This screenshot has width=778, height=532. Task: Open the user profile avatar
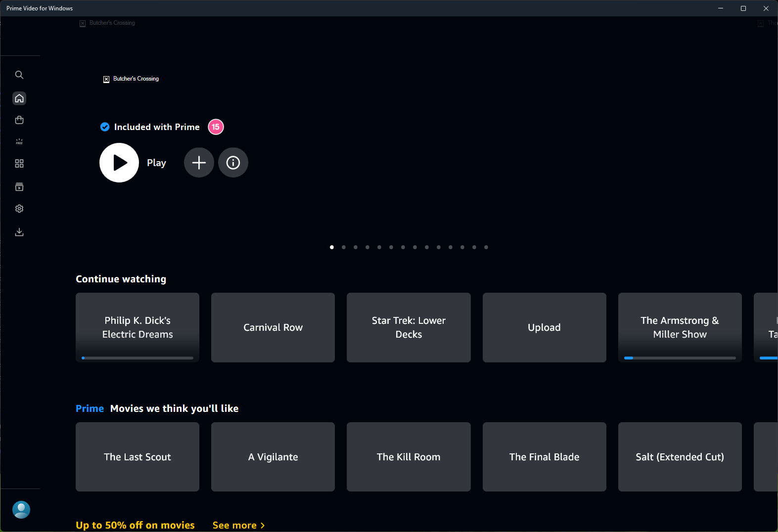pyautogui.click(x=21, y=509)
